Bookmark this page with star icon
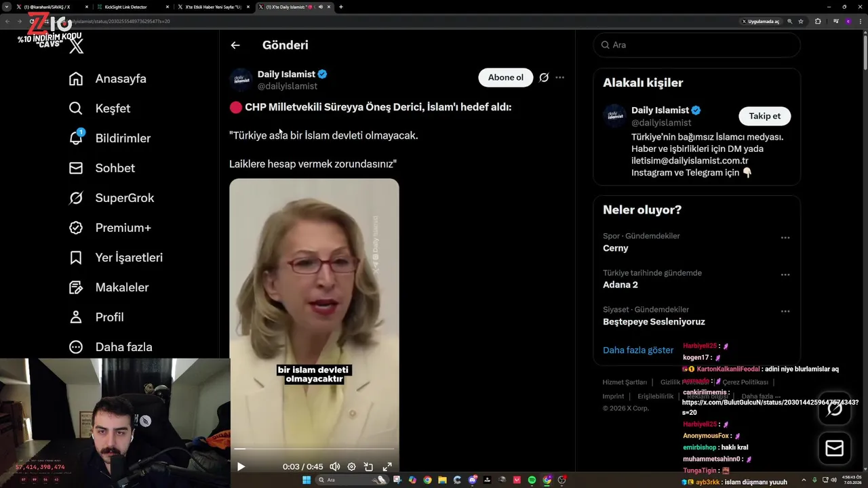Viewport: 868px width, 488px height. click(x=801, y=22)
